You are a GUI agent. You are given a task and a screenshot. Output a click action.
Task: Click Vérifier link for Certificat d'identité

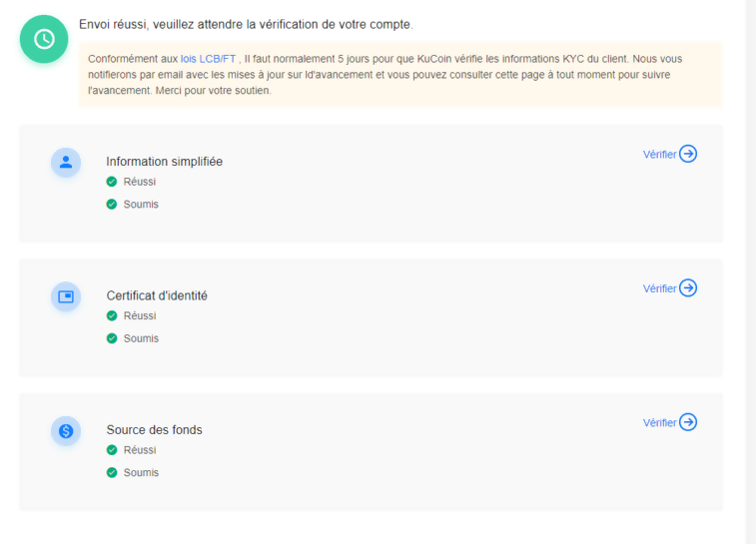point(659,288)
